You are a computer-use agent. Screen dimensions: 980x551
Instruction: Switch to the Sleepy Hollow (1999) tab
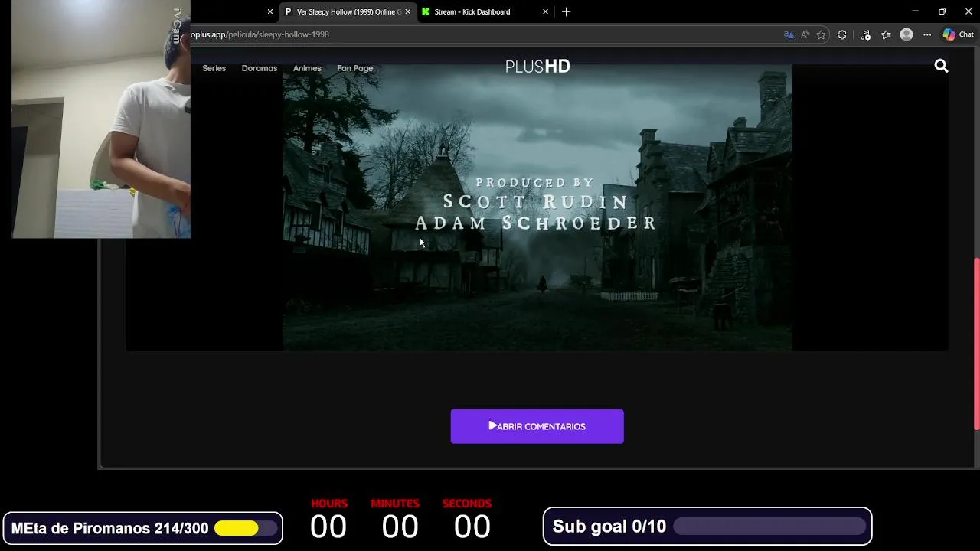pyautogui.click(x=347, y=11)
